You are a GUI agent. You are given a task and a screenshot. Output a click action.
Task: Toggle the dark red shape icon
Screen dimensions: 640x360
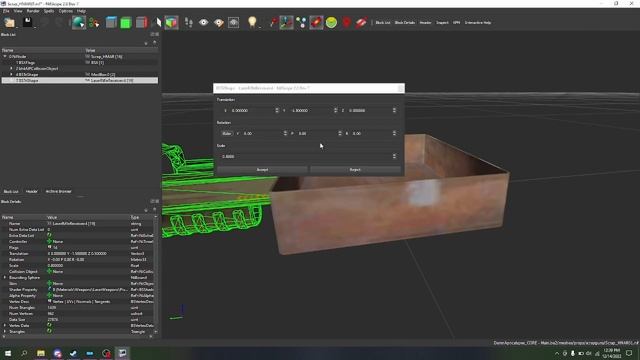tap(347, 22)
